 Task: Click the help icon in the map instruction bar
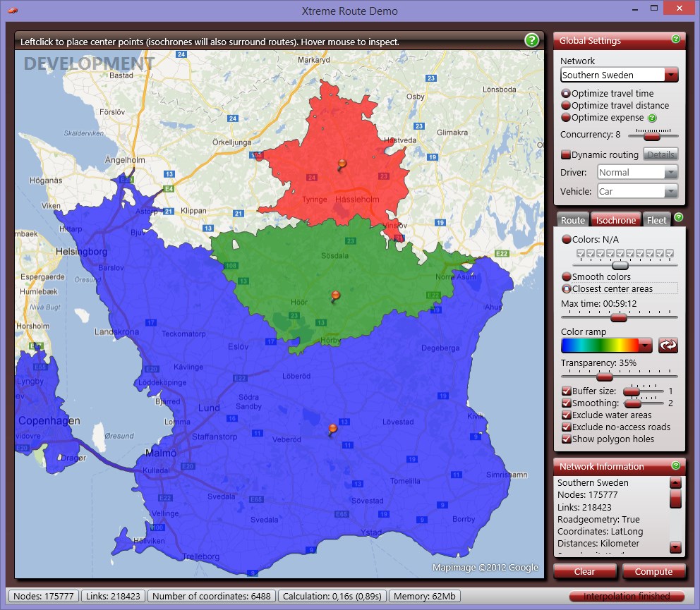pyautogui.click(x=531, y=41)
